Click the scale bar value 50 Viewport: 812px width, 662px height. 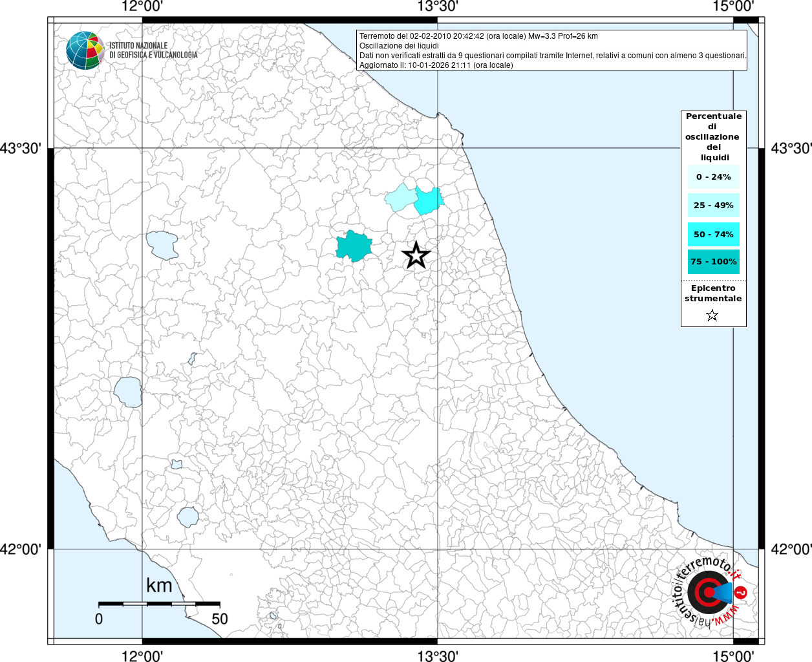pos(220,619)
